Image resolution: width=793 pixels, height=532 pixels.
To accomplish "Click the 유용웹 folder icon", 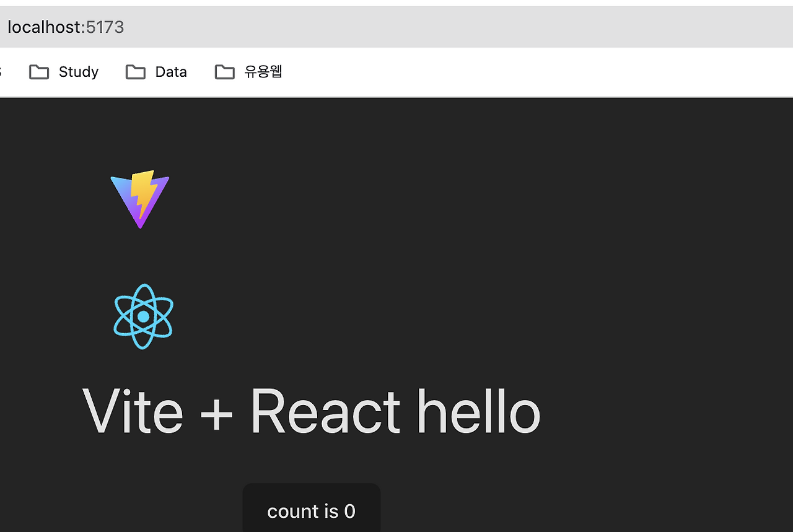I will (x=224, y=72).
